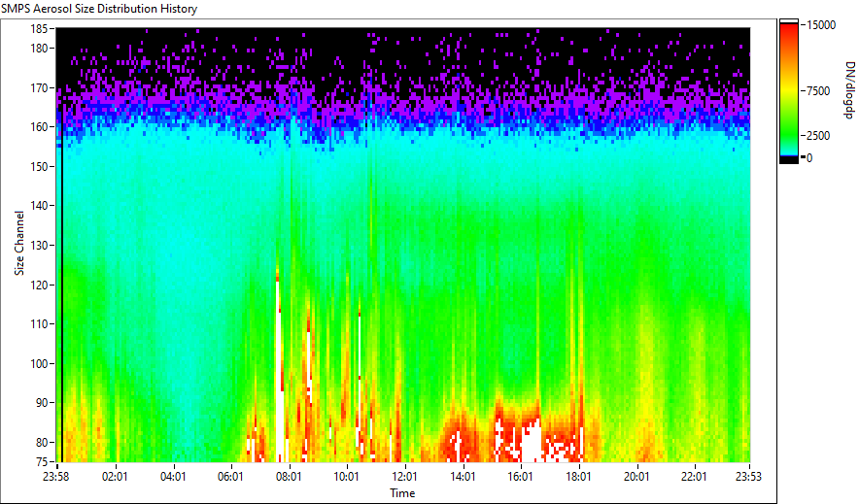Click the color ramp legend bar
The width and height of the screenshot is (859, 504).
coord(789,91)
